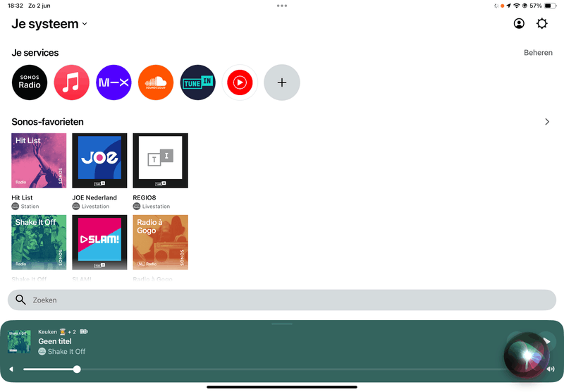Viewport: 564px width, 392px height.
Task: Tap the status bar clock 18:32
Action: click(x=16, y=6)
